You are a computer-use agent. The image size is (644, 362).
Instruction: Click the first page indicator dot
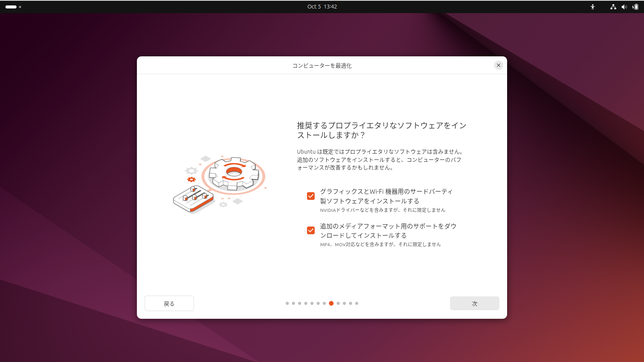coord(287,303)
